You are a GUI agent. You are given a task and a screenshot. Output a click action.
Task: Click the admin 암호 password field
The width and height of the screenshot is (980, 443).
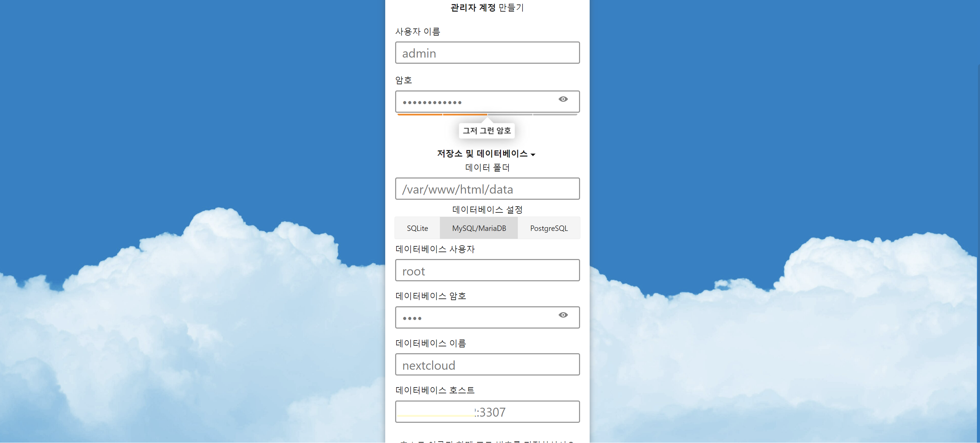(472, 102)
